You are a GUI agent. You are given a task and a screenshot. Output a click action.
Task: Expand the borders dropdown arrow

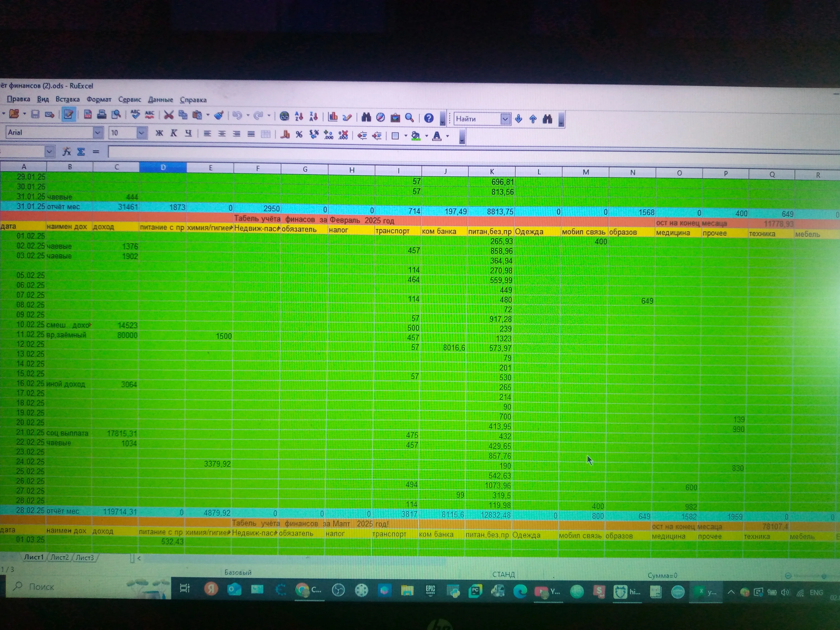[405, 136]
